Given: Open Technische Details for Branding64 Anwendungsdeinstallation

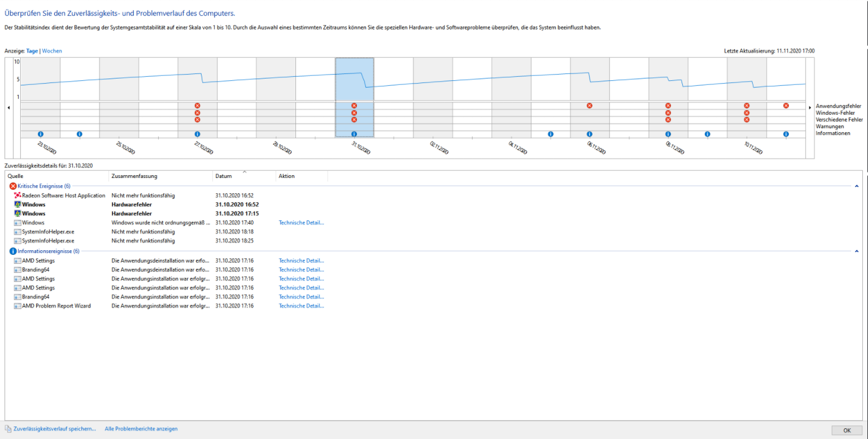Looking at the screenshot, I should pos(302,270).
